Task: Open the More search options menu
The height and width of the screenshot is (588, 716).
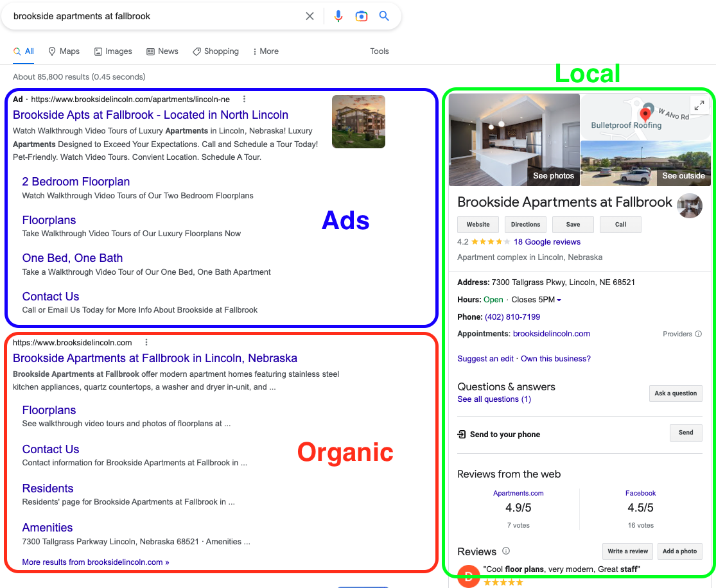Action: pyautogui.click(x=265, y=51)
